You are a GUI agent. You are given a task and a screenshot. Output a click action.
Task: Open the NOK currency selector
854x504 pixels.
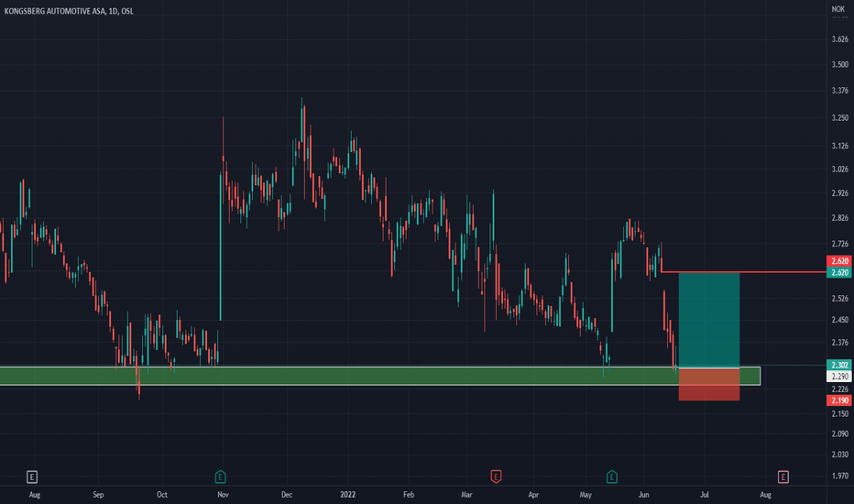point(838,9)
